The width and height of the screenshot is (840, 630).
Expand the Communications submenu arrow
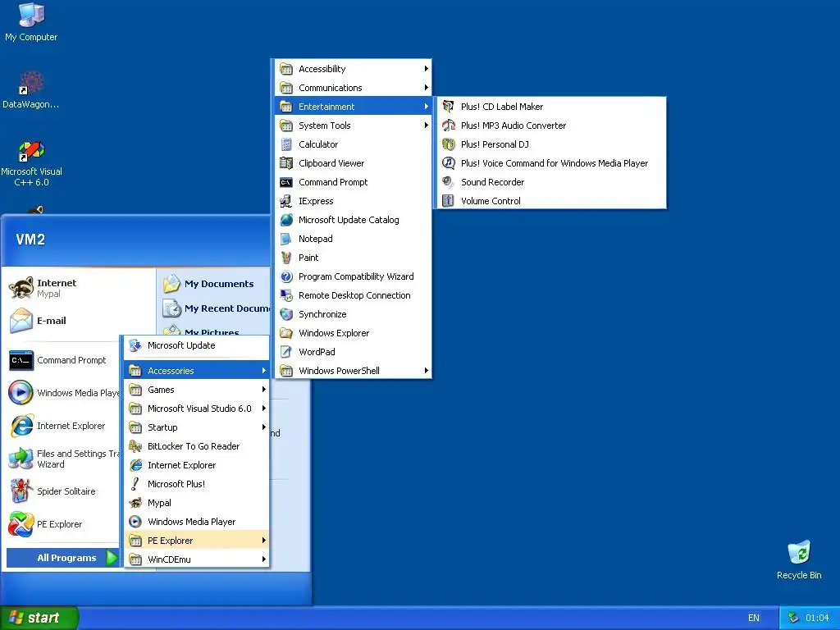coord(426,87)
